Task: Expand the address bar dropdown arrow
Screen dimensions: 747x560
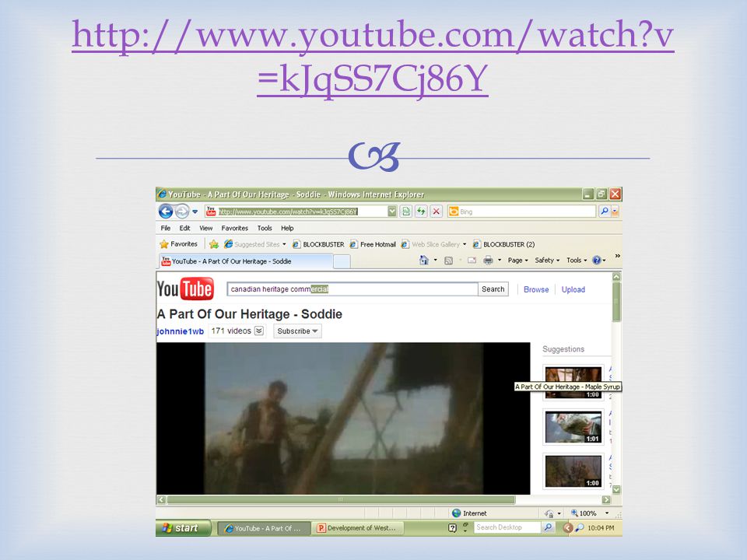Action: click(x=392, y=212)
